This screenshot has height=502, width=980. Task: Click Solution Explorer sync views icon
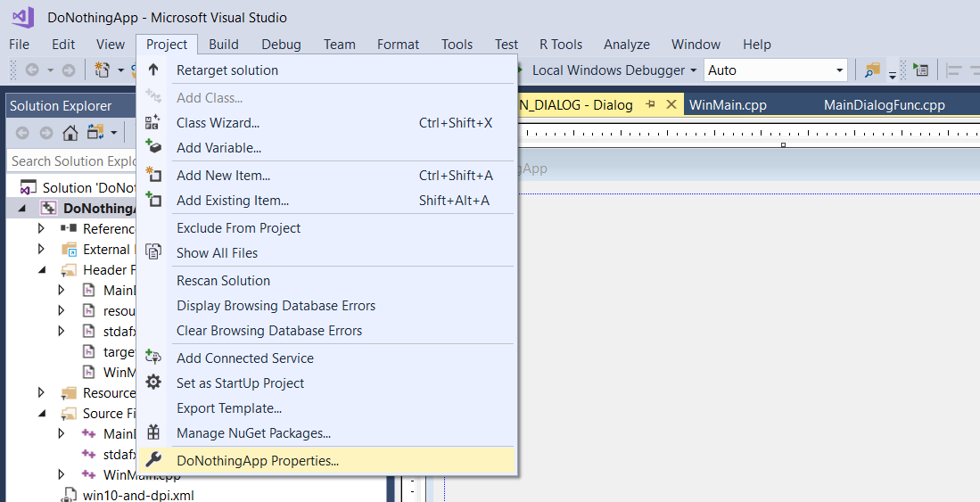coord(95,132)
